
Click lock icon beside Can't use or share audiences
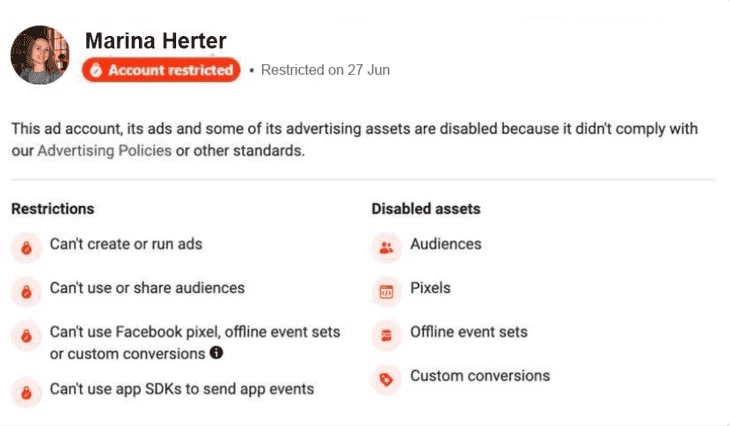tap(27, 291)
